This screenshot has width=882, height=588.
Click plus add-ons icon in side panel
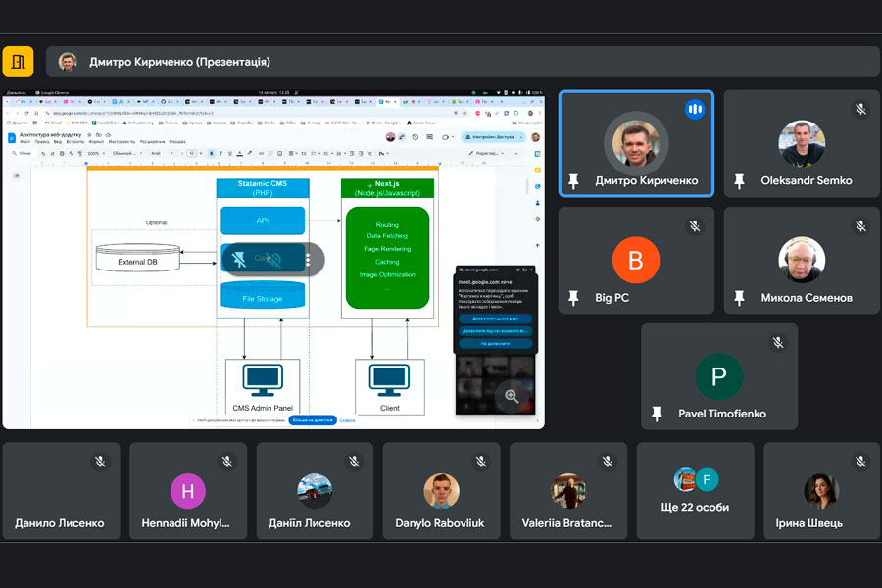[x=537, y=245]
